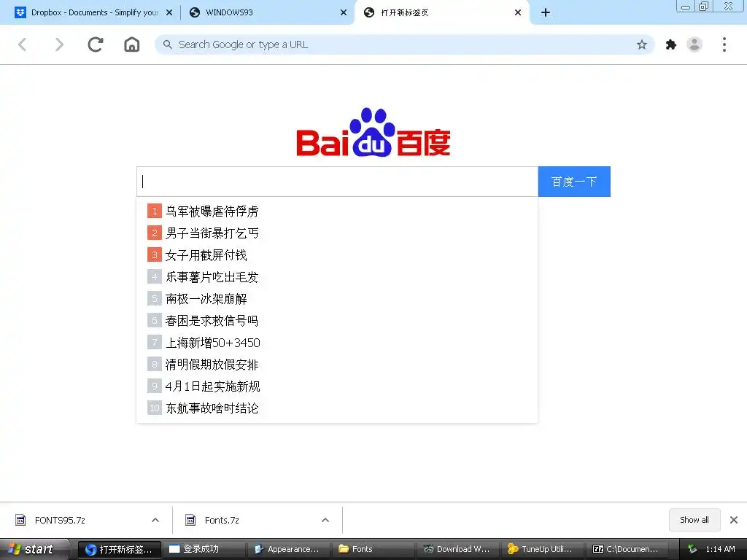Screen dimensions: 747x560
Task: Open the FONTS95.7z download file
Action: tap(60, 520)
